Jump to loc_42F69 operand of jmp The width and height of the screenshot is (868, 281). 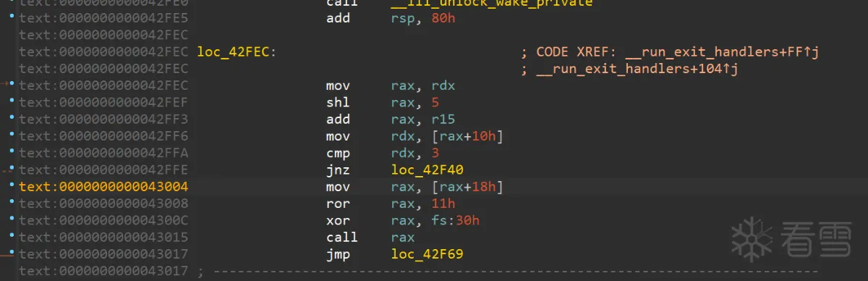click(427, 254)
